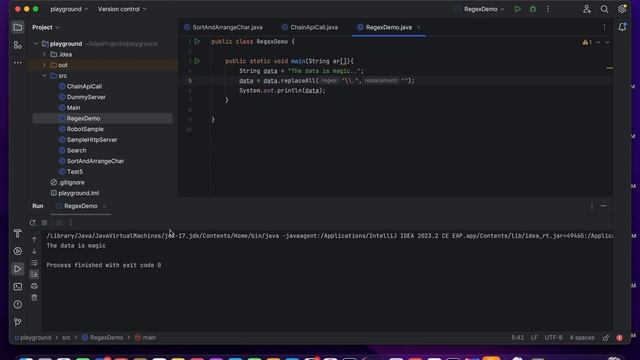640x360 pixels.
Task: Print the console output icon
Action: point(34,286)
